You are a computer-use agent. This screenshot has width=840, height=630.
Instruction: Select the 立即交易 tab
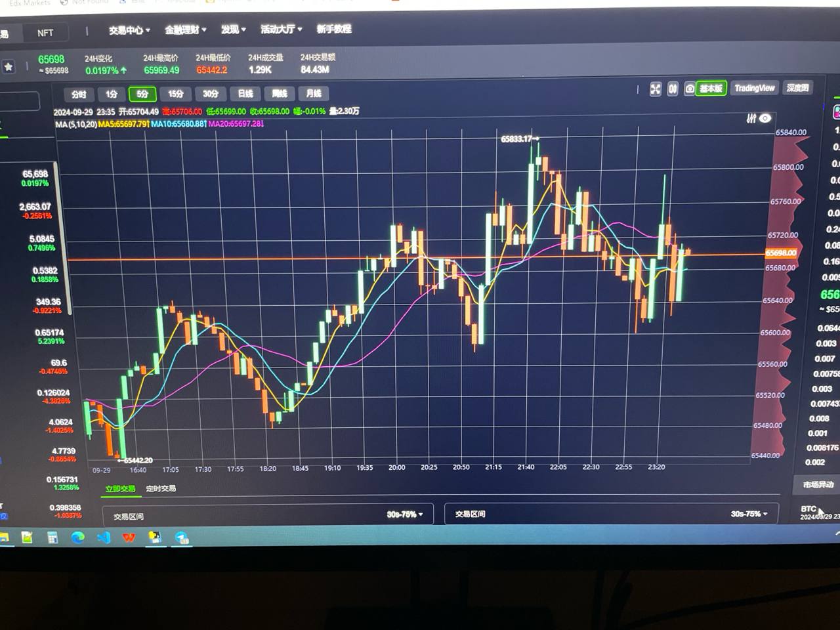(120, 489)
